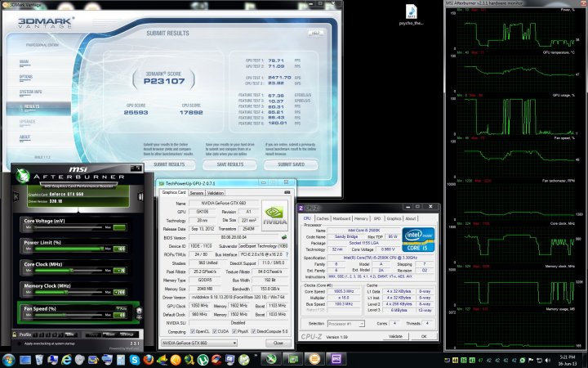Click the Core Clock offset value box
Image resolution: width=588 pixels, height=368 pixels.
coord(119,271)
